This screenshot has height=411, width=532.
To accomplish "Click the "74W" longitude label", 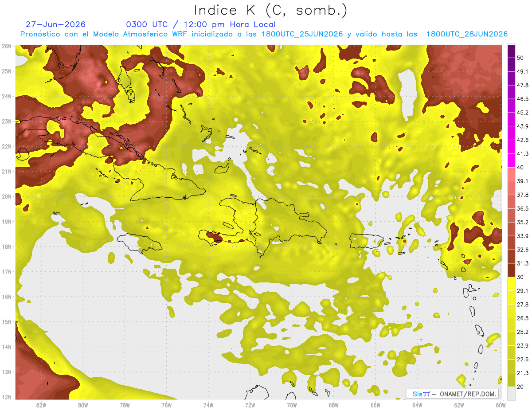I will coord(208,405).
